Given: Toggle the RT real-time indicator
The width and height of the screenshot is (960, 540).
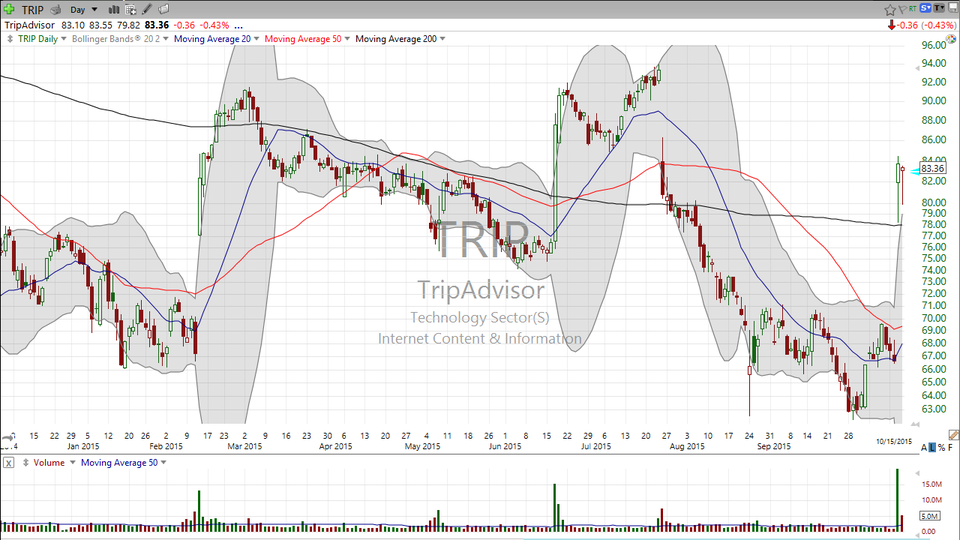Looking at the screenshot, I should coord(912,8).
